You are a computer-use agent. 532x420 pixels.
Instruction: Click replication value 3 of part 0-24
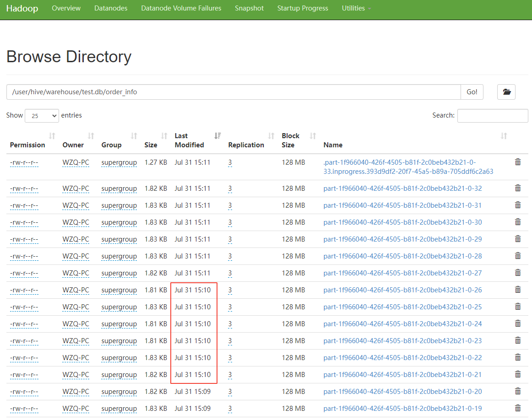click(x=230, y=324)
